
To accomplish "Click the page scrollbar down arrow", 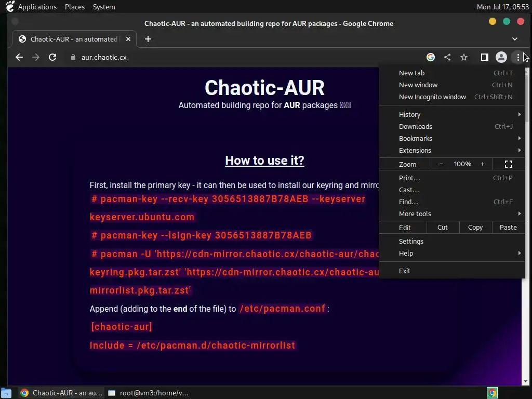I will (526, 381).
